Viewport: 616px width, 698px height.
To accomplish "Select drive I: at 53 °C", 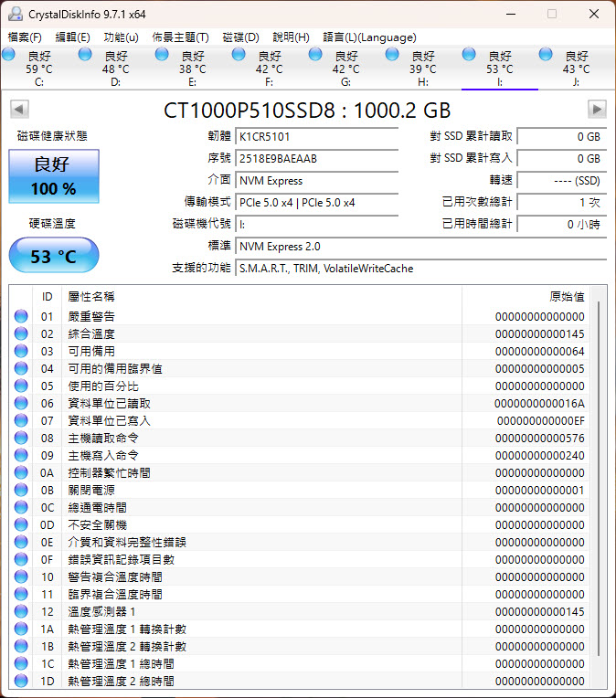I will (x=500, y=69).
